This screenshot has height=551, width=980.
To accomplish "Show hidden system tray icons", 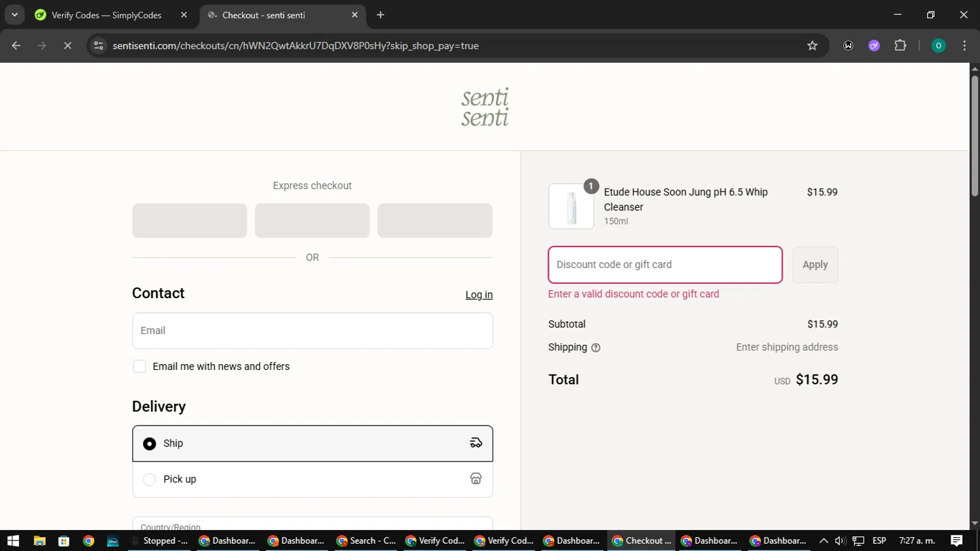I will [x=823, y=541].
